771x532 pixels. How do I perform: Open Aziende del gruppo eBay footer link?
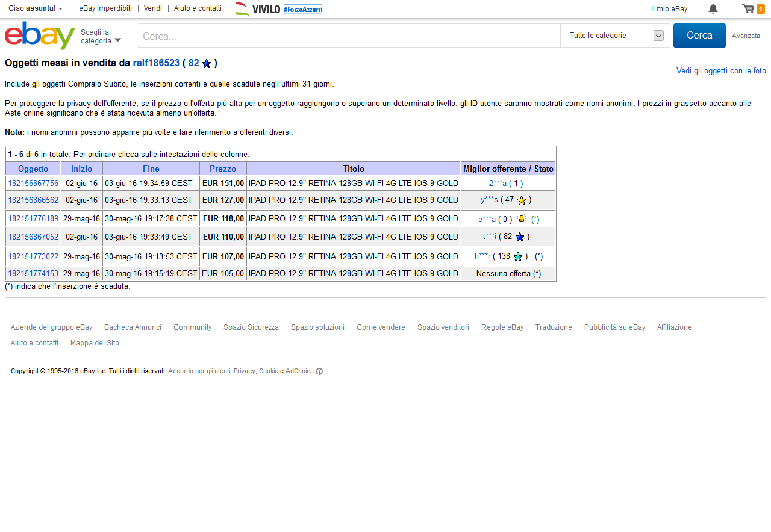(x=51, y=327)
